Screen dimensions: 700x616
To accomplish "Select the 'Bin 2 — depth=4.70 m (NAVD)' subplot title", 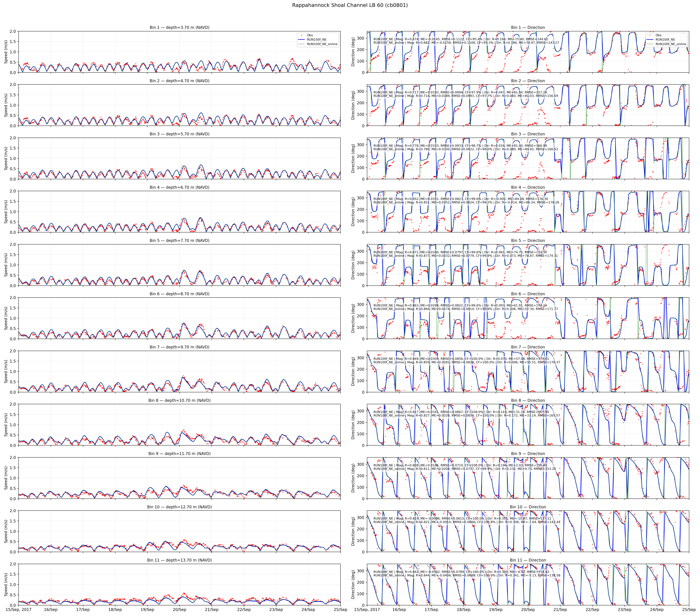I will pos(179,81).
